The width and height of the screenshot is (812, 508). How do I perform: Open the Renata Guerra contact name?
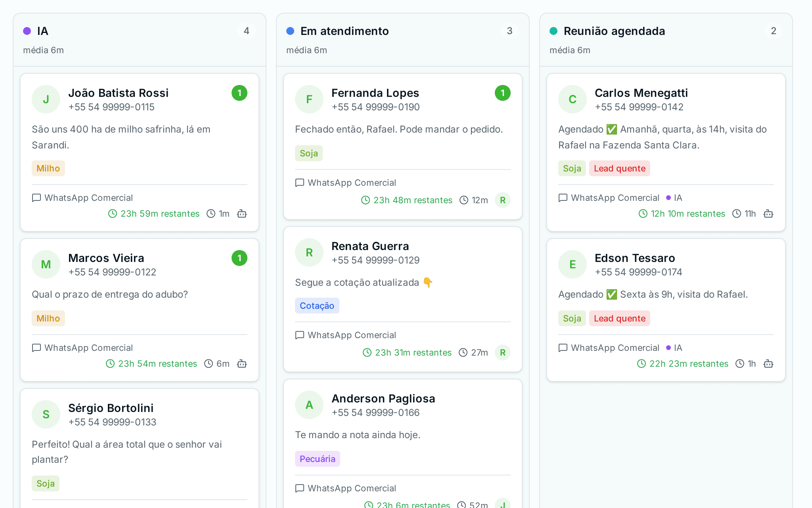pos(370,246)
